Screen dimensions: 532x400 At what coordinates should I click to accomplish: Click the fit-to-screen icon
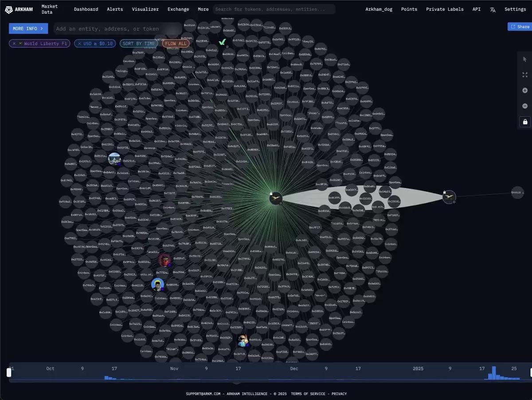[x=525, y=75]
